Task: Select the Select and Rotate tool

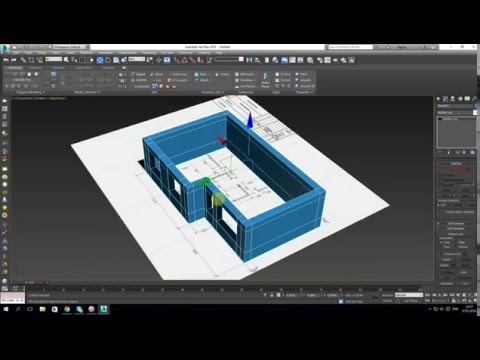Action: pos(108,60)
